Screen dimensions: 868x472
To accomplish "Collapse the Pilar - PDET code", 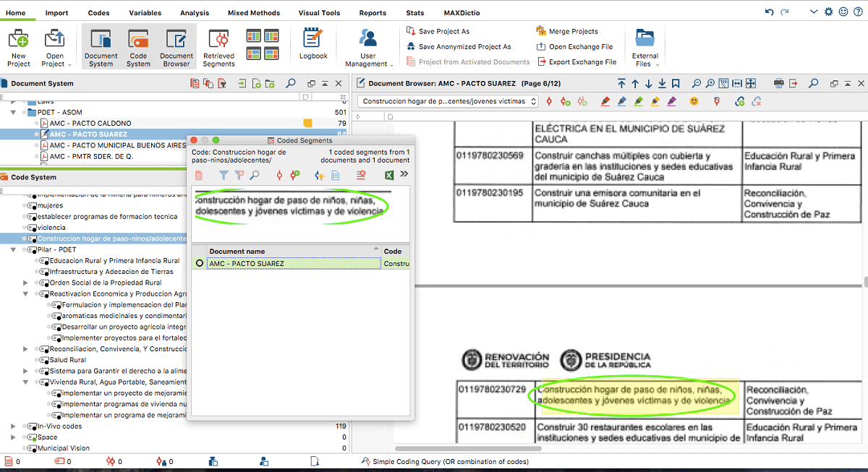I will (x=13, y=249).
